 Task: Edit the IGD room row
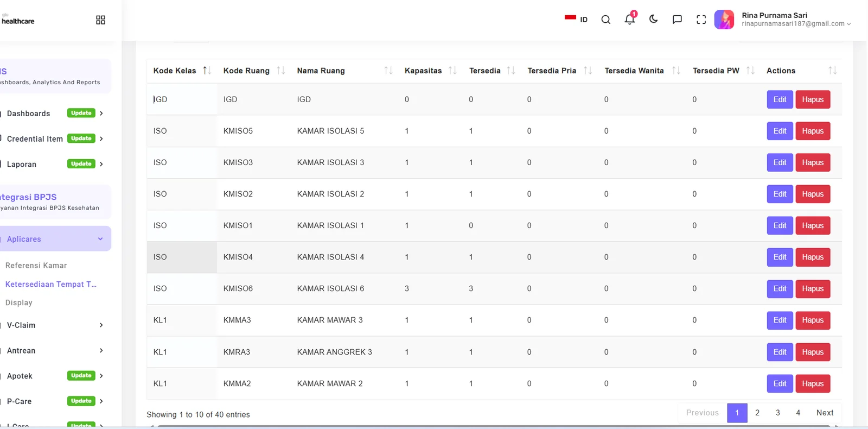[x=780, y=99]
